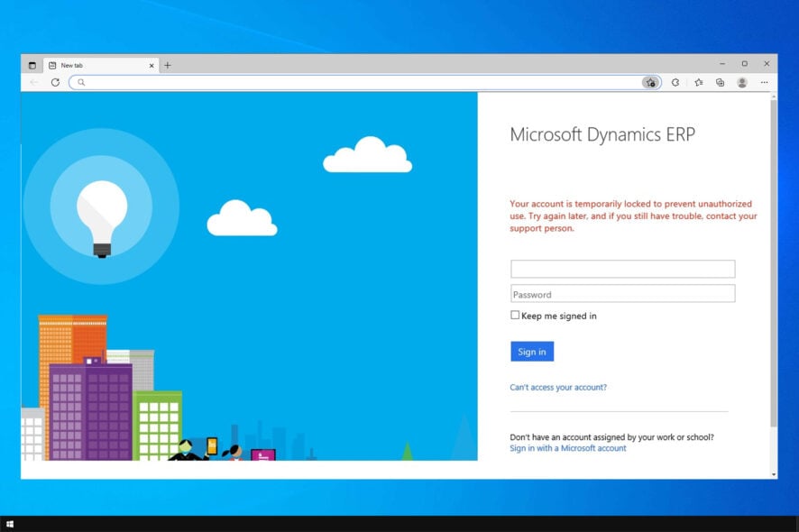799x532 pixels.
Task: Add this page to favorites star icon
Action: (651, 82)
